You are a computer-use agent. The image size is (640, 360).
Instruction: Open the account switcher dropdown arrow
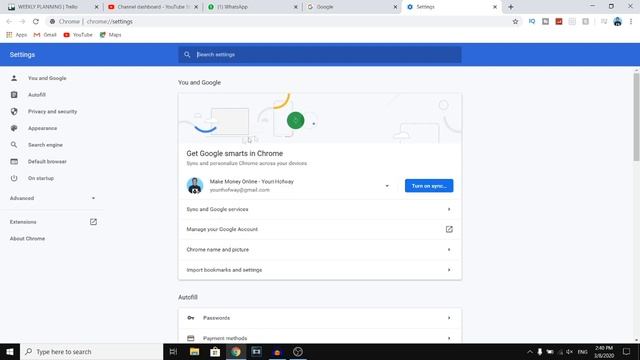(x=387, y=186)
